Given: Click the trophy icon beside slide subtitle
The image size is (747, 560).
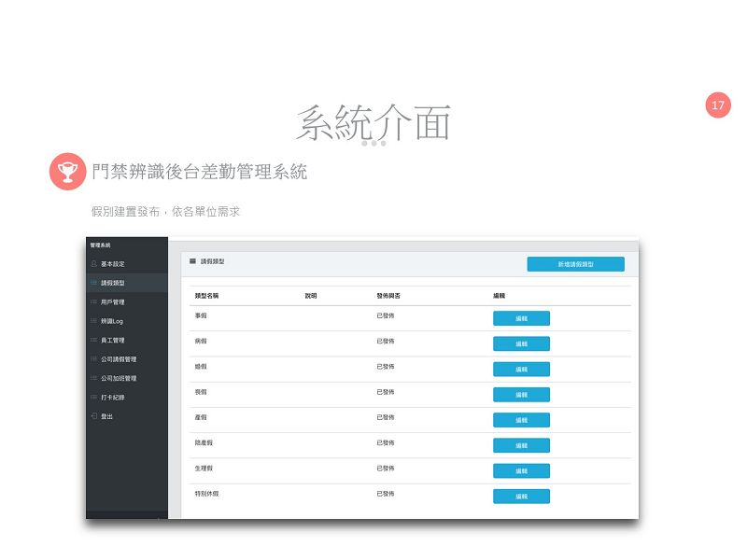Looking at the screenshot, I should 67,172.
